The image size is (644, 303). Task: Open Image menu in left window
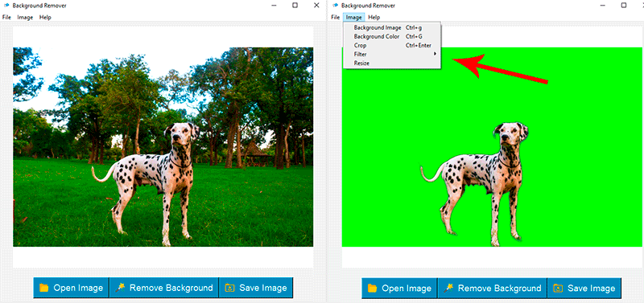click(x=25, y=18)
